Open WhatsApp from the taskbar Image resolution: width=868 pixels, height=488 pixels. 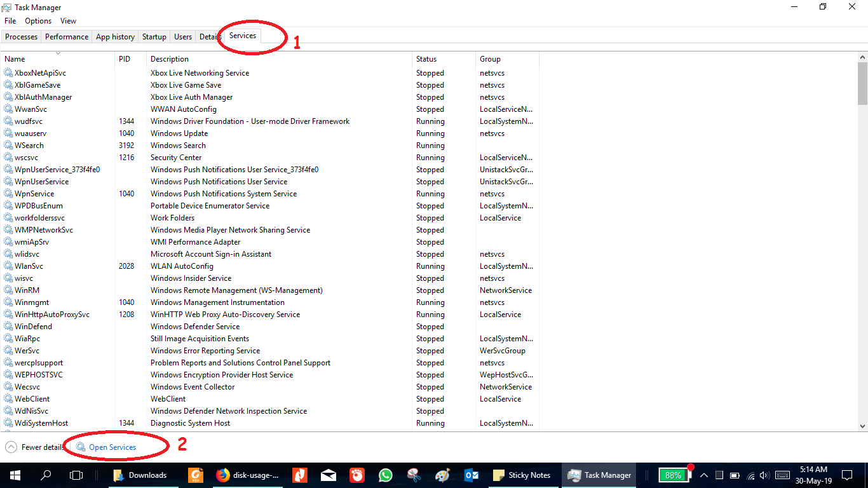(386, 475)
